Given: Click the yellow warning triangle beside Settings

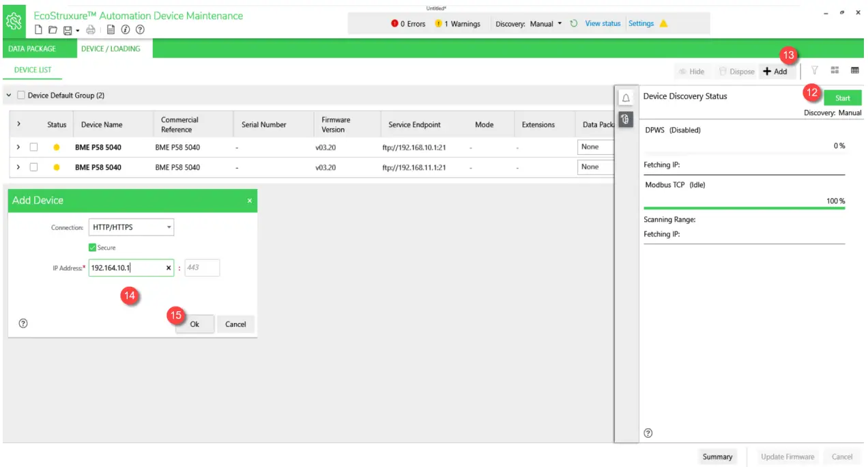Looking at the screenshot, I should (663, 23).
